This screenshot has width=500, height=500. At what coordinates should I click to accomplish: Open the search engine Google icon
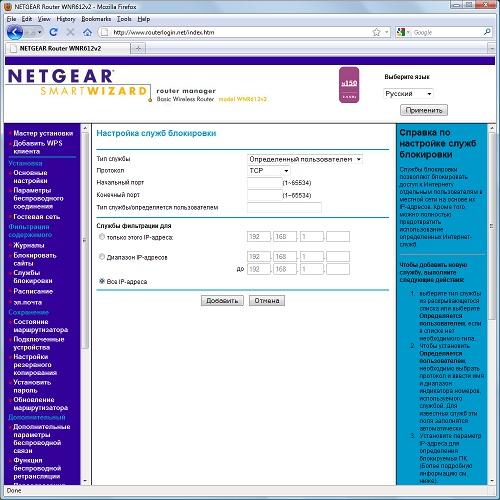[401, 32]
